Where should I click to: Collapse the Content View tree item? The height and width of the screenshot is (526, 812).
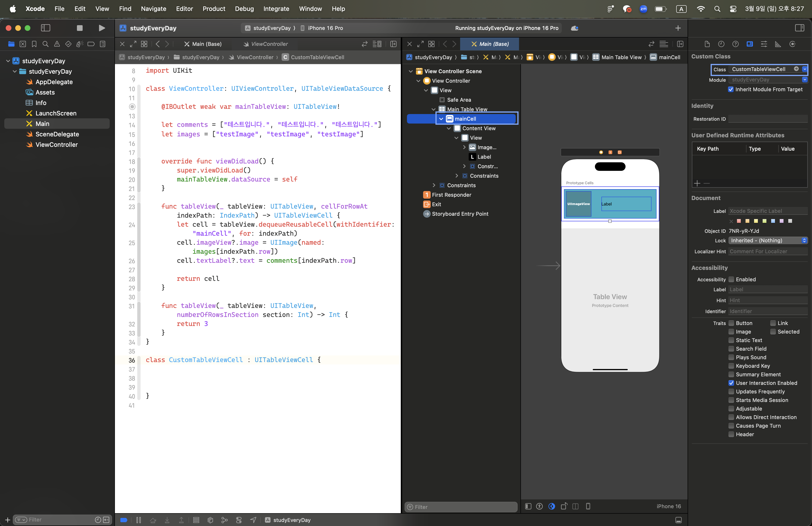point(449,128)
